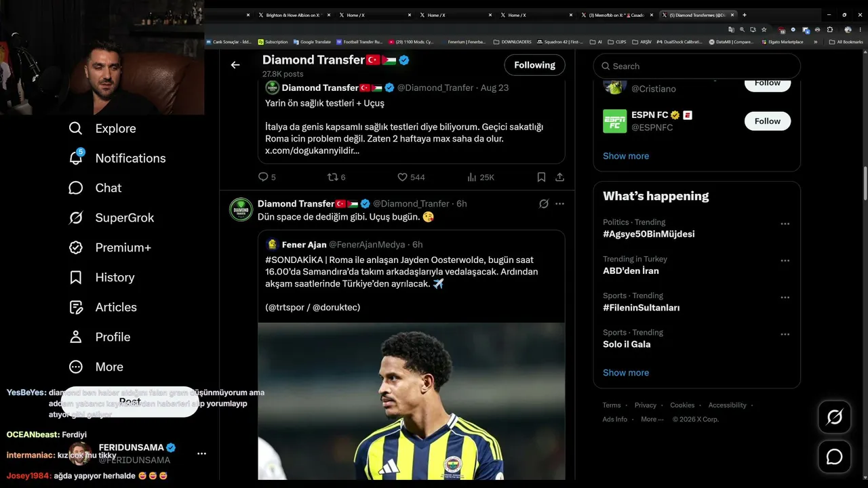Open the Notifications bell icon
This screenshot has width=868, height=488.
(x=76, y=158)
